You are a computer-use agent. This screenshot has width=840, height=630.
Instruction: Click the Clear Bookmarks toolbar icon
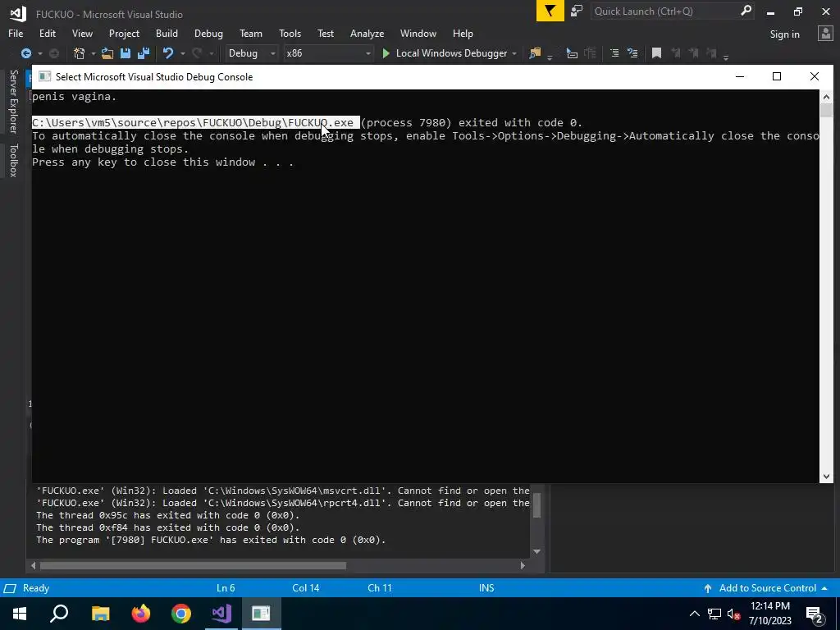pos(711,53)
